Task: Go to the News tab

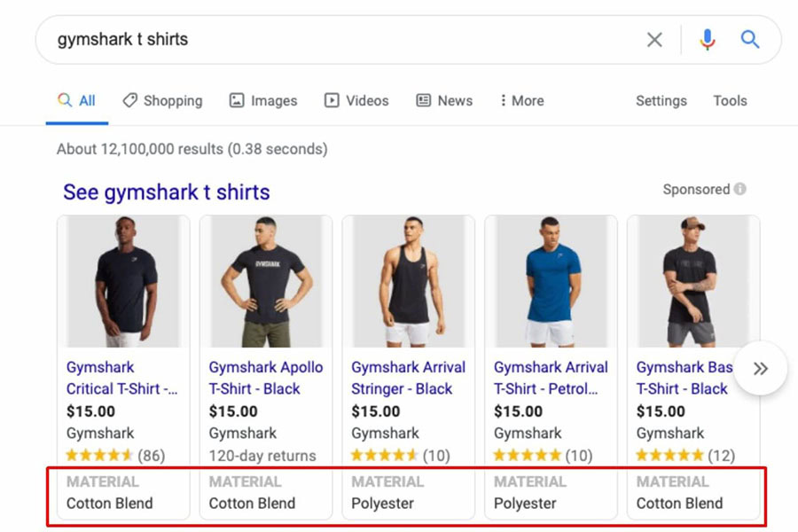Action: click(x=444, y=100)
